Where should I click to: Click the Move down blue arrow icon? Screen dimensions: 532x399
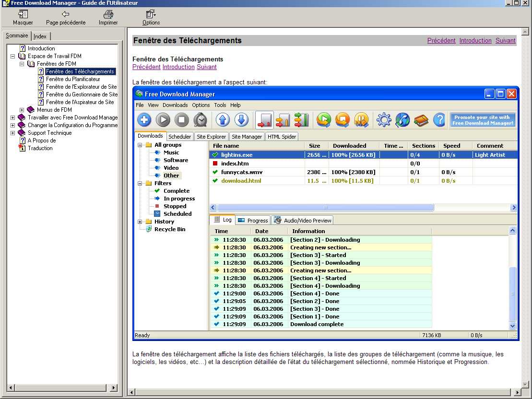click(242, 120)
